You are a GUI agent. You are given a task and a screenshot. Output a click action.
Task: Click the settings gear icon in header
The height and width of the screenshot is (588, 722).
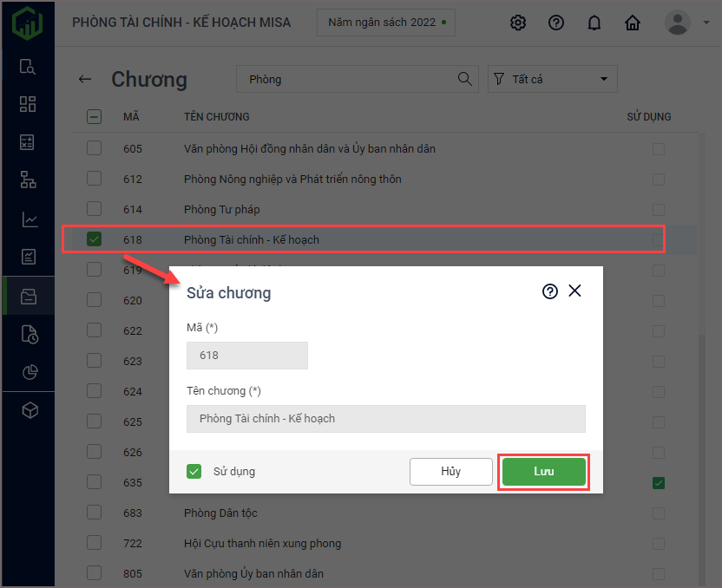tap(518, 23)
